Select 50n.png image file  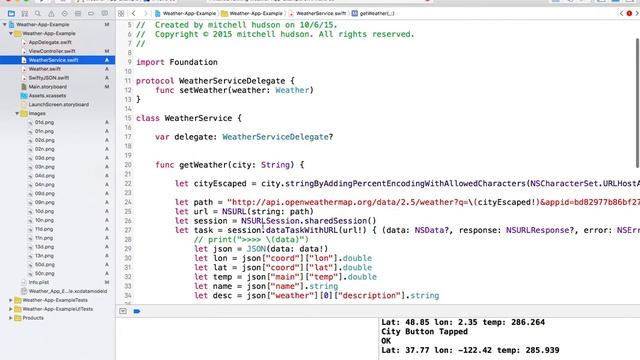44,273
